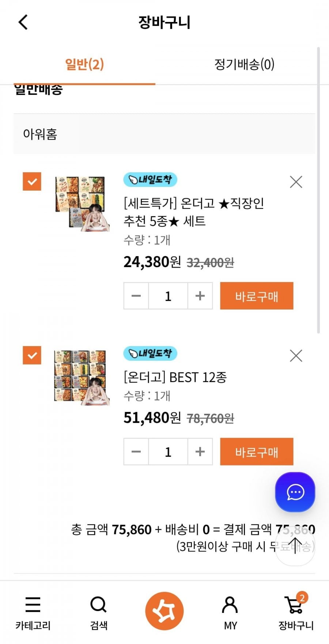
Task: Select the 일반(2) tab
Action: (x=84, y=64)
